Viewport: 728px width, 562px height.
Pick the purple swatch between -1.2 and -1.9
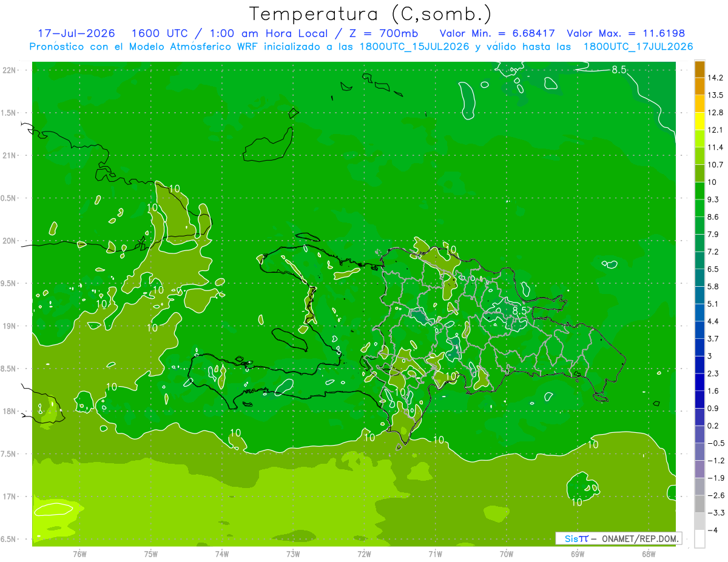coord(699,469)
